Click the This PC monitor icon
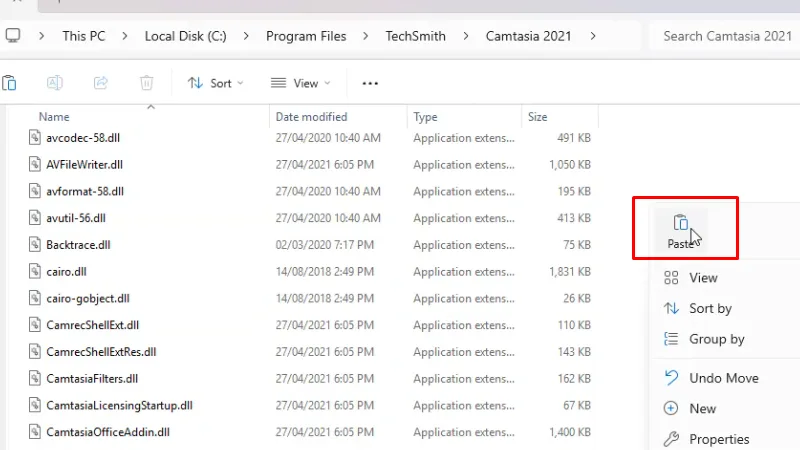This screenshot has width=800, height=450. 13,36
